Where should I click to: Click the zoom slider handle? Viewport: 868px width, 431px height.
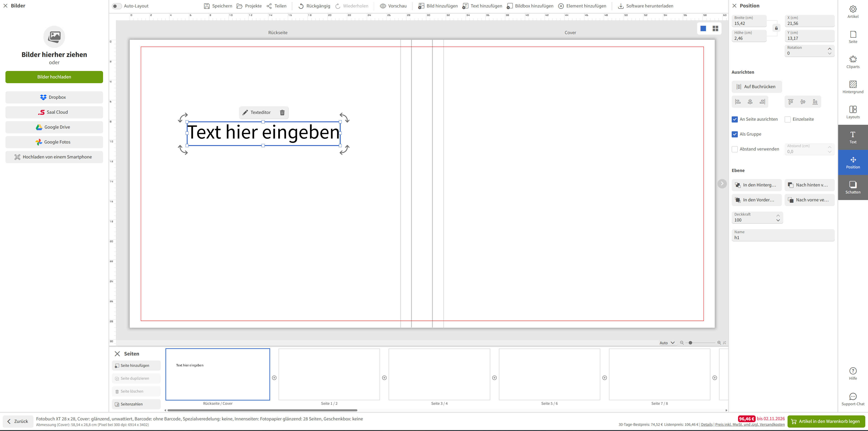pos(690,343)
